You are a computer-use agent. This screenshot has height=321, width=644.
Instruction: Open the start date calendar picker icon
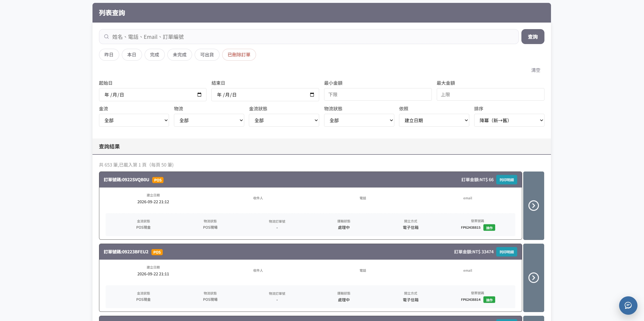click(199, 95)
